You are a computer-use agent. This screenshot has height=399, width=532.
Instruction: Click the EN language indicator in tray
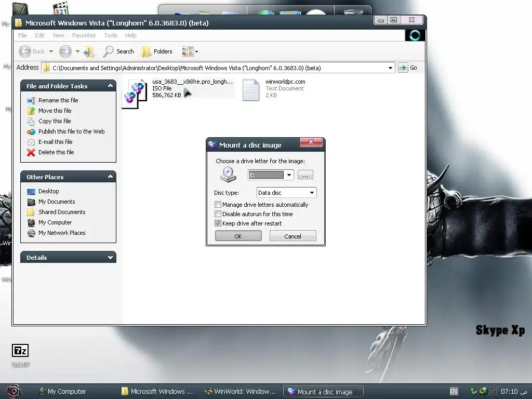(x=453, y=391)
